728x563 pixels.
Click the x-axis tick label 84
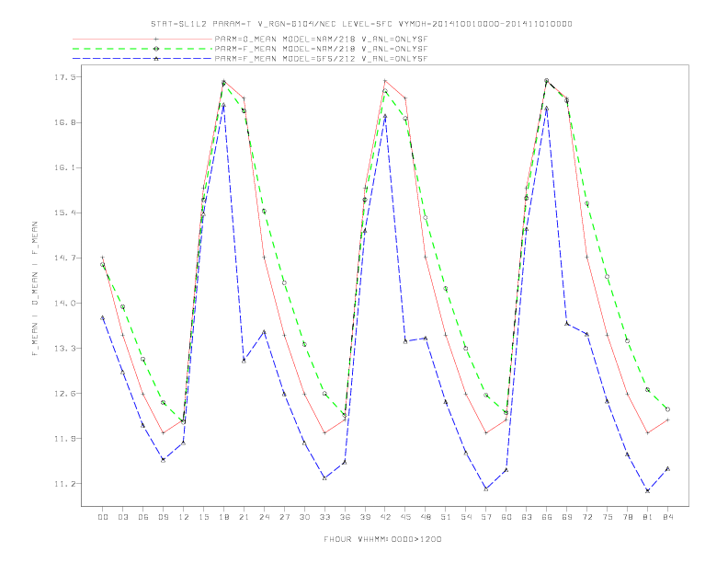tap(667, 517)
